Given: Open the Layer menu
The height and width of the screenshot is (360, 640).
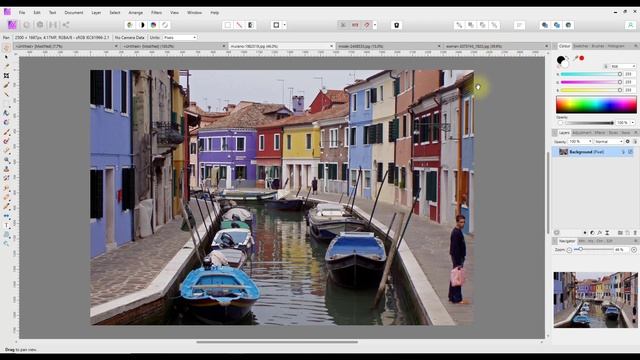Looking at the screenshot, I should (96, 13).
